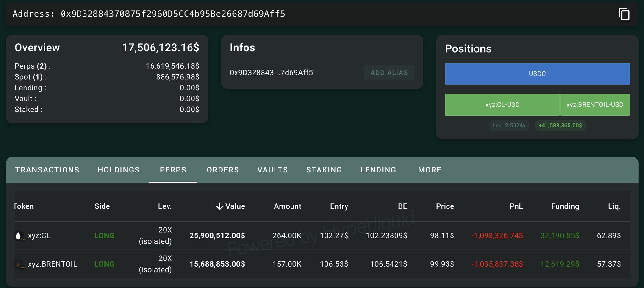Click the green xyz:CL-USD position bar
Image resolution: width=644 pixels, height=288 pixels.
[x=502, y=105]
